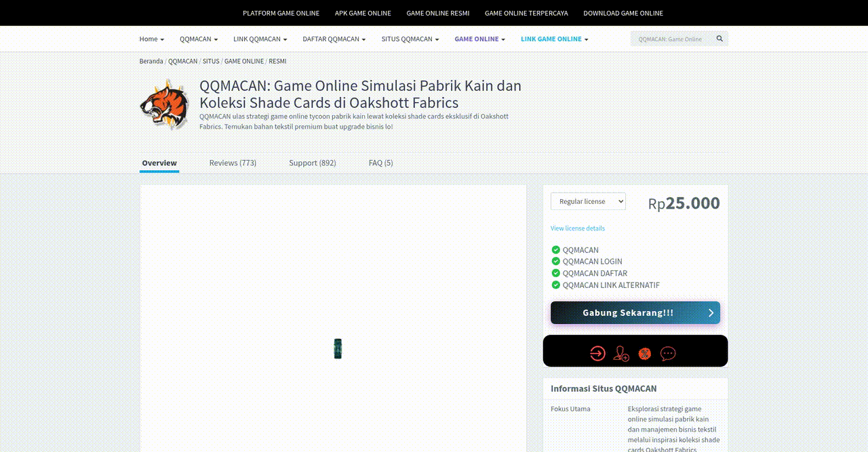
Task: Open the Regular license dropdown
Action: click(588, 201)
